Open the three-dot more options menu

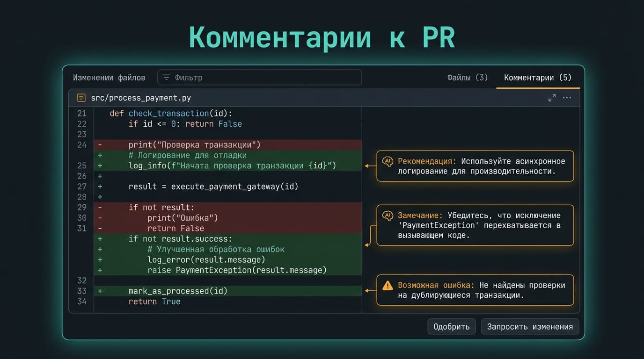[567, 98]
